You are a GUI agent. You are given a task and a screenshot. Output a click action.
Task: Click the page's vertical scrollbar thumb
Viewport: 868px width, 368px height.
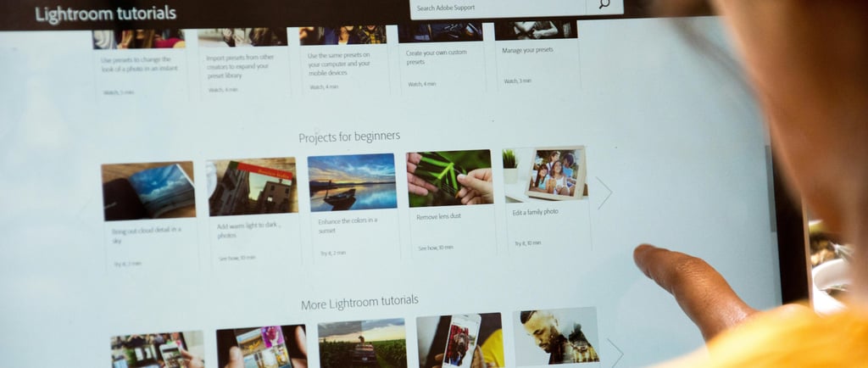tap(771, 189)
